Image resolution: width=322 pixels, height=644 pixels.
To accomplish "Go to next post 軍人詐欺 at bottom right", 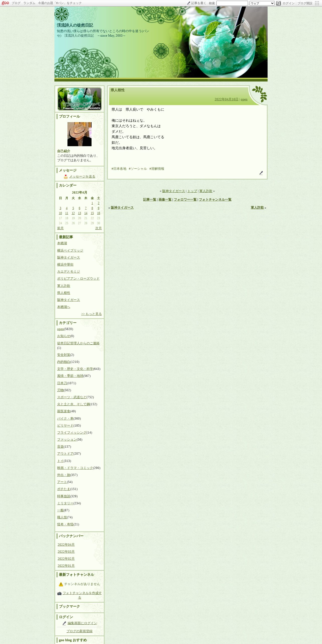I will coord(257,208).
